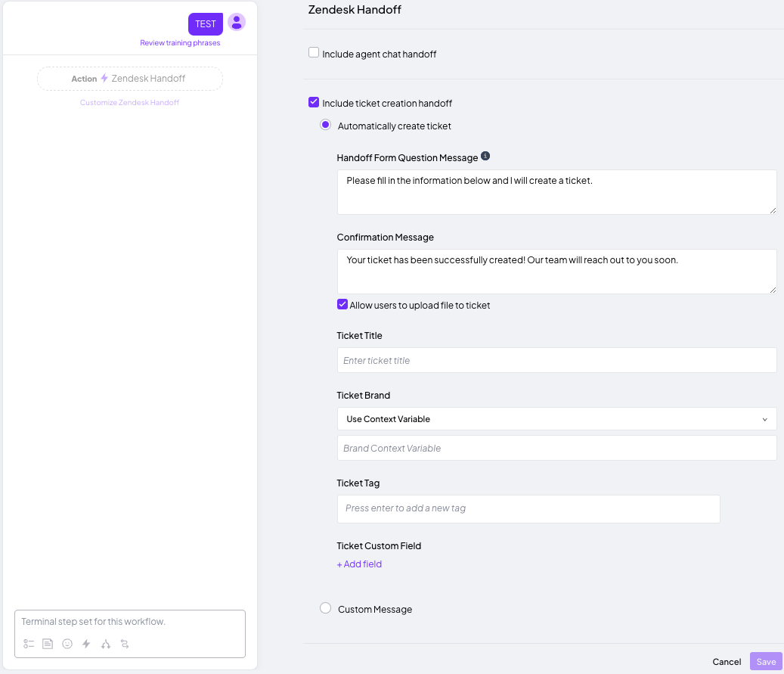Toggle Allow users to upload file checkbox

click(x=342, y=305)
